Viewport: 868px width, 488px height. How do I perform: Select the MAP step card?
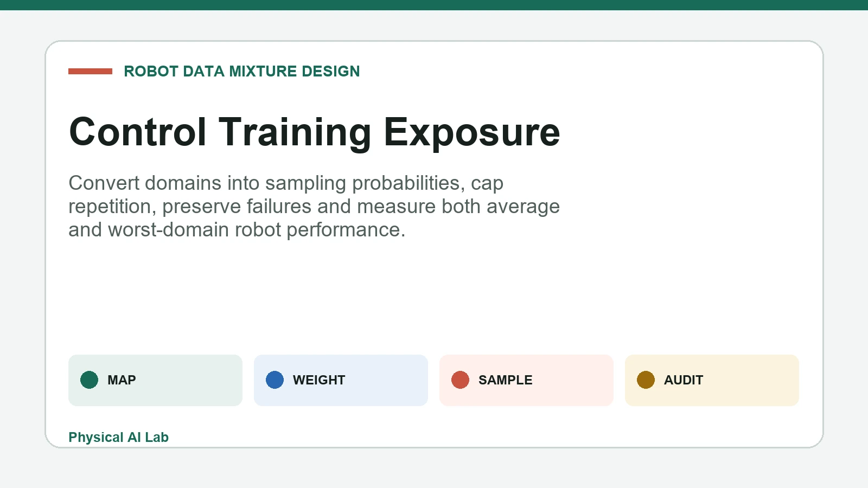pos(155,380)
